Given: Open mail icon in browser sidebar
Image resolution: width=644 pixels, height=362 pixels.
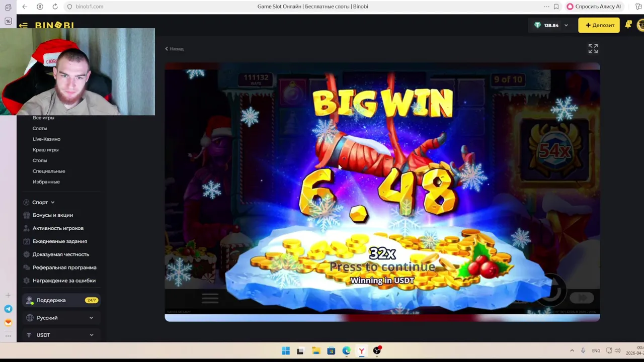Looking at the screenshot, I should click(8, 323).
